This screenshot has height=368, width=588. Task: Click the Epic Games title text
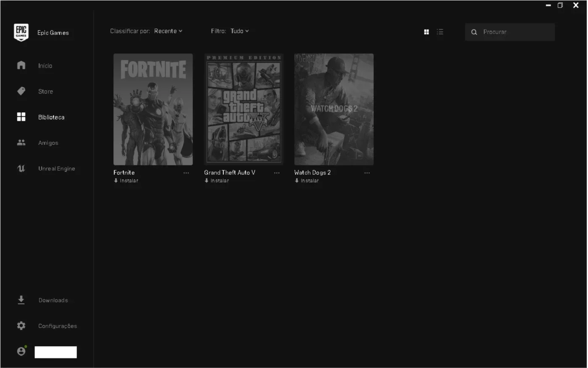coord(53,33)
